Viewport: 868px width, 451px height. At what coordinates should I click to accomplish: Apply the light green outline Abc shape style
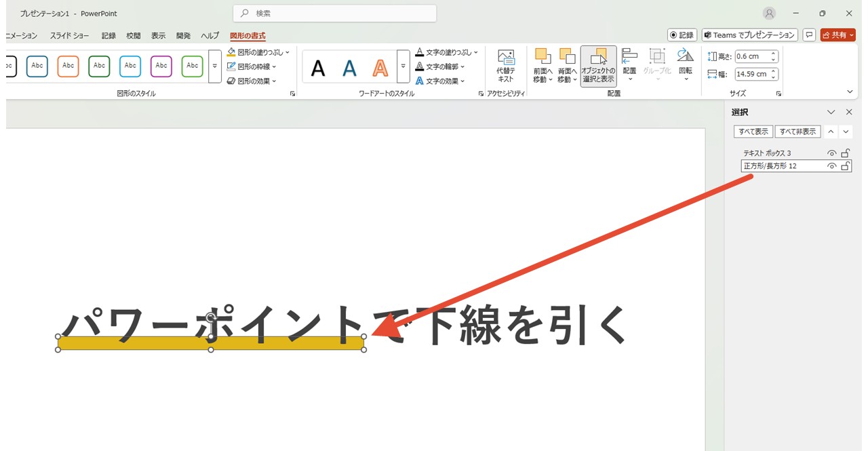[193, 66]
